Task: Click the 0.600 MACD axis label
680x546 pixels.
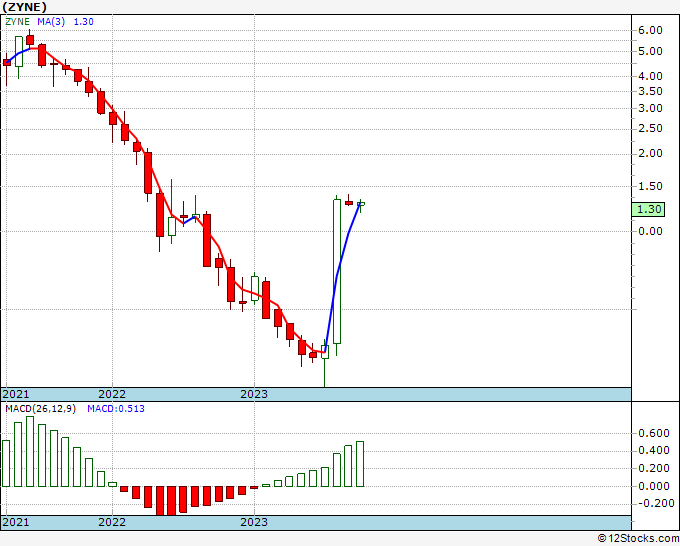Action: (x=654, y=433)
